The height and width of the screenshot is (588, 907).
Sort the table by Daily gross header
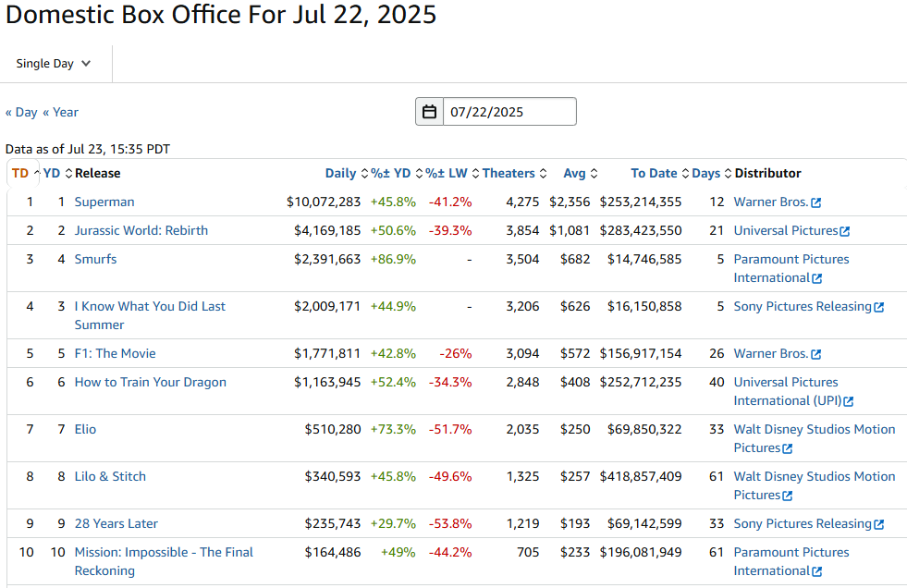coord(341,174)
